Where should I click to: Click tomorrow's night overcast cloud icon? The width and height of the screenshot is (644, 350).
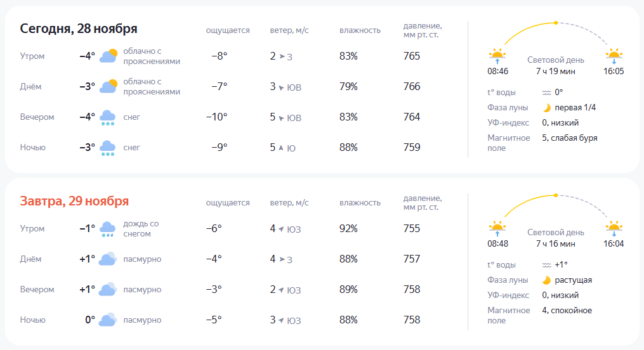[108, 320]
